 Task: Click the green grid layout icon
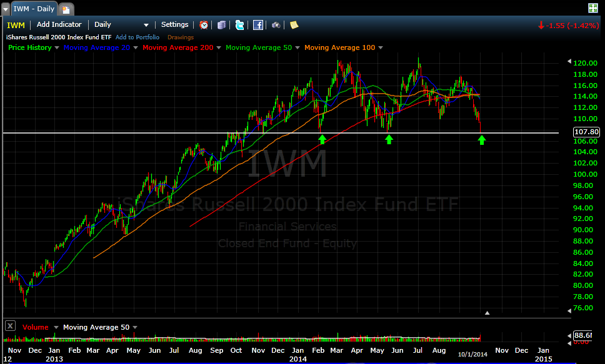click(x=592, y=8)
